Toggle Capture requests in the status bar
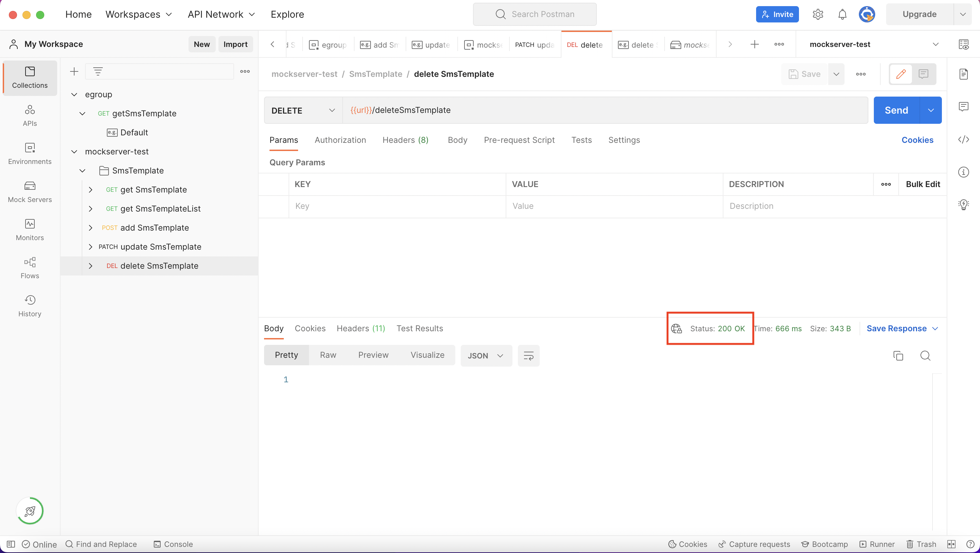Screen dimensions: 980x553 754,544
